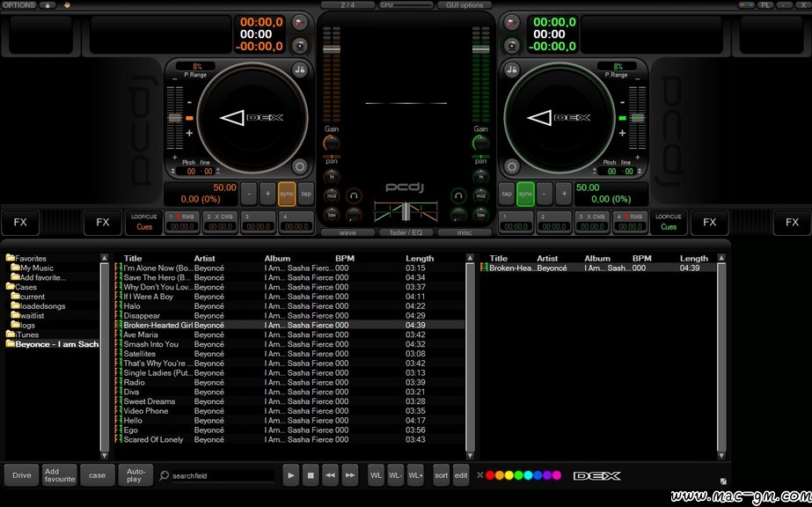Image resolution: width=812 pixels, height=507 pixels.
Task: Click right deck pitch bend plus button
Action: coord(563,195)
